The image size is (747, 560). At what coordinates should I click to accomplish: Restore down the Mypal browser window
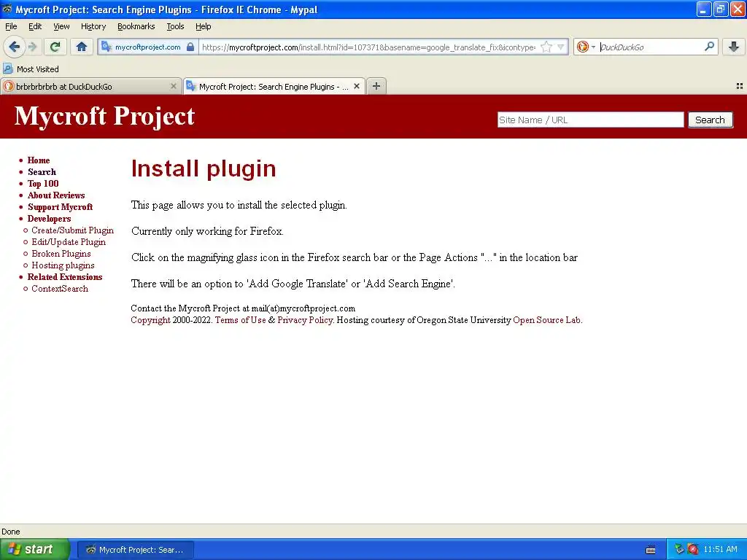pyautogui.click(x=721, y=9)
